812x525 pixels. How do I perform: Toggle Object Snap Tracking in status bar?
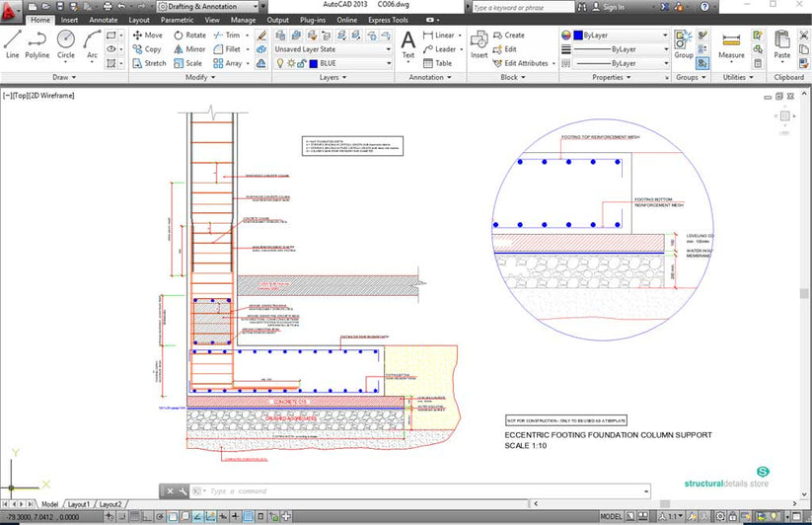pyautogui.click(x=198, y=516)
